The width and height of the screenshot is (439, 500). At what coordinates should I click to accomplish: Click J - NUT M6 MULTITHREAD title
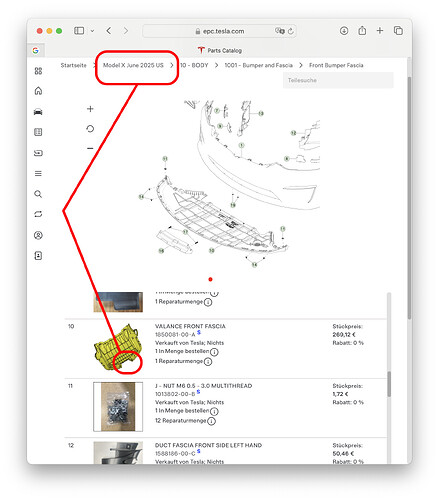click(x=204, y=386)
